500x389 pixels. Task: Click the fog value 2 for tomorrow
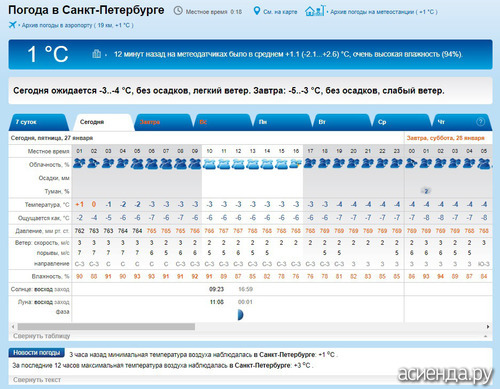pos(426,191)
